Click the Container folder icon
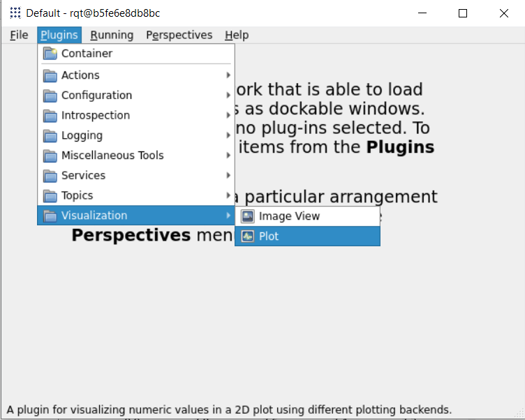Image resolution: width=525 pixels, height=420 pixels. click(50, 54)
